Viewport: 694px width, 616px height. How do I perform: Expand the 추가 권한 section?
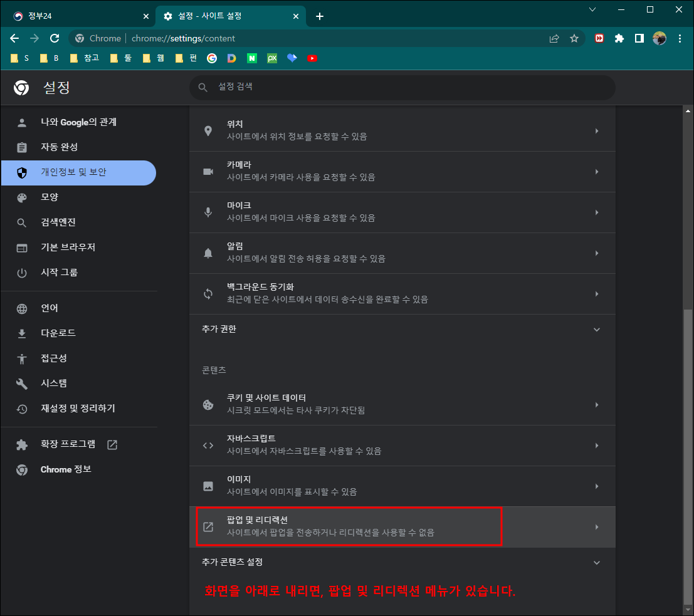click(x=596, y=329)
